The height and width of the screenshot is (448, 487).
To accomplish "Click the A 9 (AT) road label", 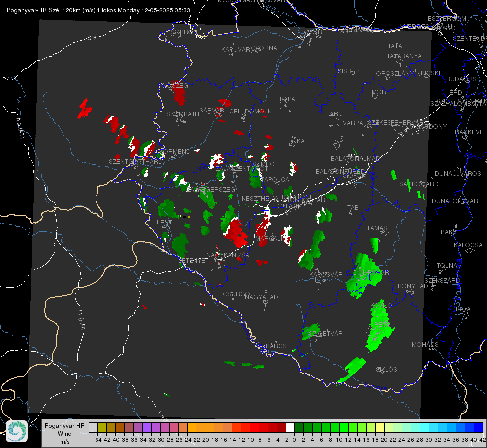I will pos(19,129).
